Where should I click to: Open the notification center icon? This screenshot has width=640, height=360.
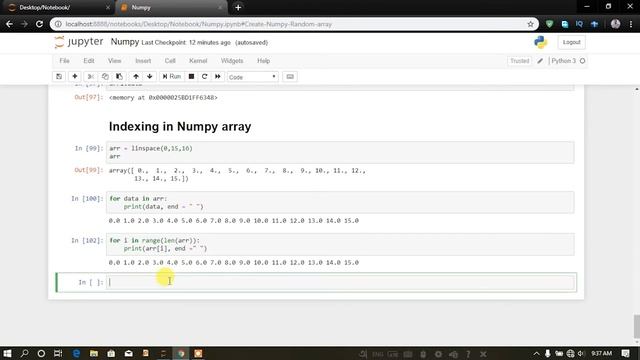tap(625, 353)
